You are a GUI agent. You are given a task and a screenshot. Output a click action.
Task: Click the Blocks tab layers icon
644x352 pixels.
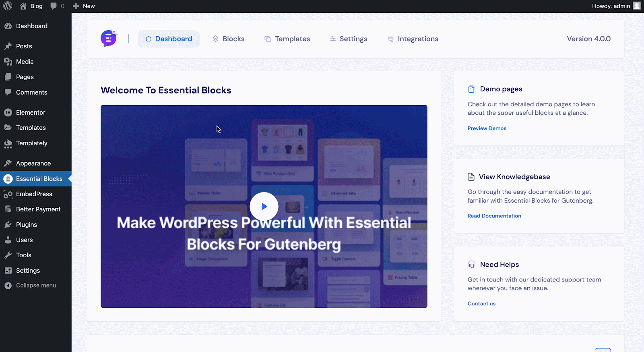click(215, 39)
